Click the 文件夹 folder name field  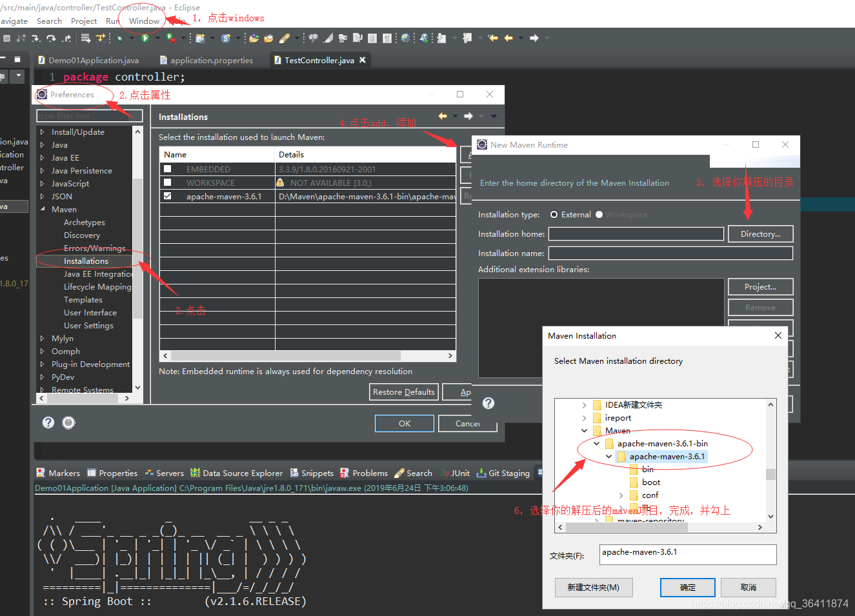pos(688,554)
